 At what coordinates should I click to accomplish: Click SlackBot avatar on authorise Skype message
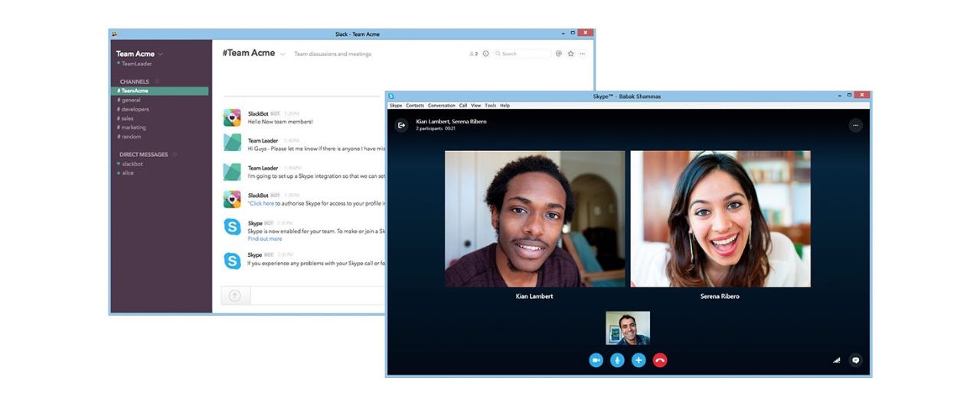(x=232, y=199)
